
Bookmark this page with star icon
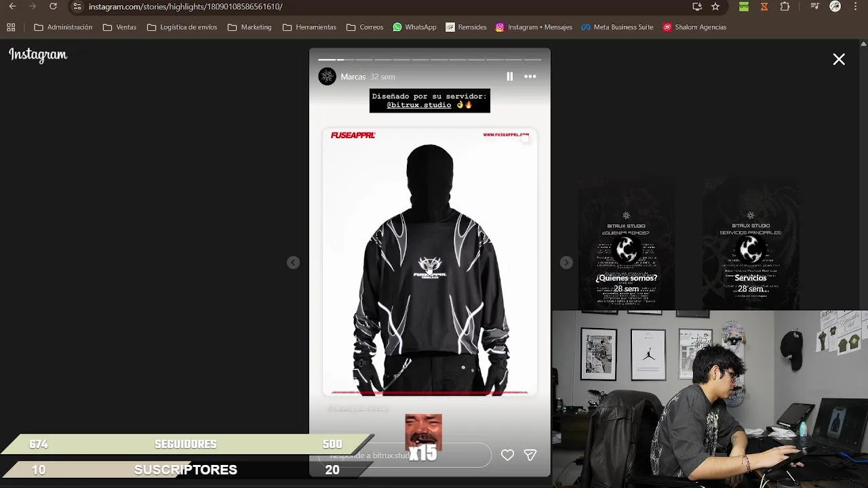point(715,7)
